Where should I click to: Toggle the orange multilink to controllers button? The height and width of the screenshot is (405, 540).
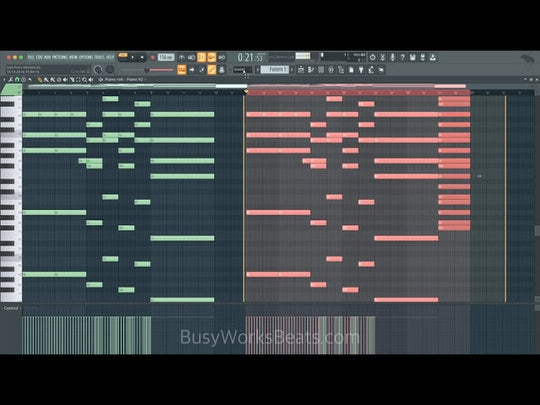coord(211,70)
